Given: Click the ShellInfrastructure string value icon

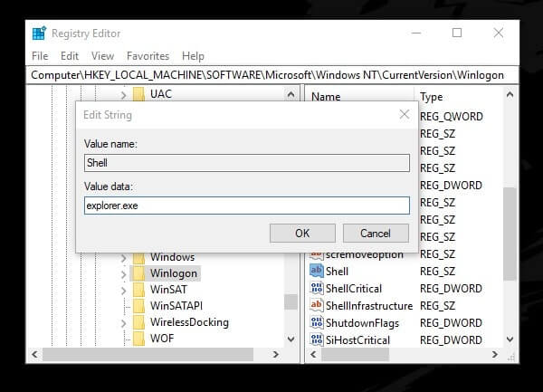Looking at the screenshot, I should point(317,305).
